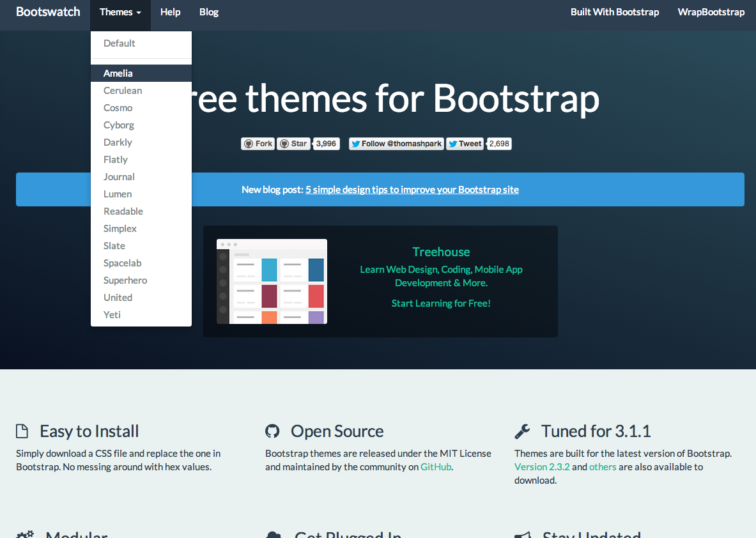The image size is (756, 538).
Task: Select the Lumen theme
Action: [x=141, y=194]
